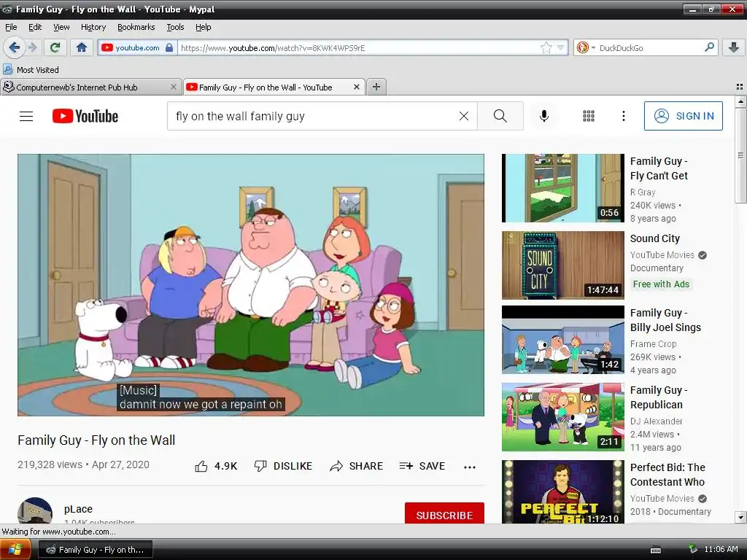The width and height of the screenshot is (747, 560).
Task: Open the History menu
Action: tap(93, 27)
